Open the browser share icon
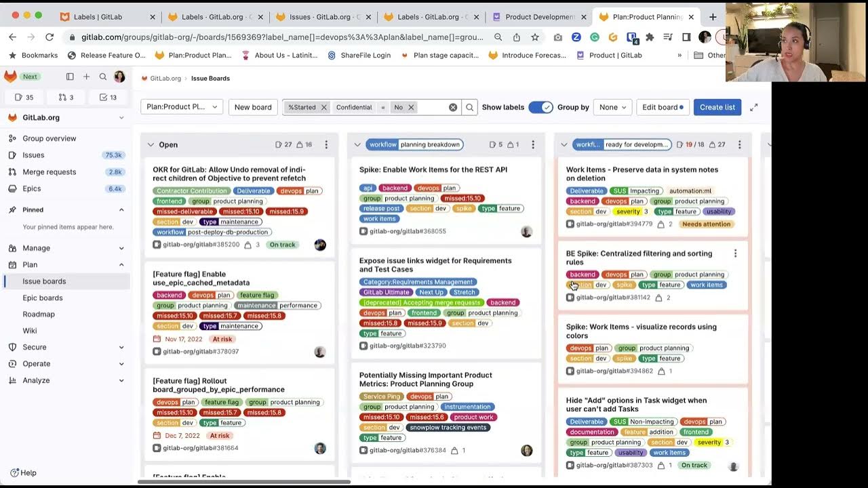The image size is (868, 488). 517,37
